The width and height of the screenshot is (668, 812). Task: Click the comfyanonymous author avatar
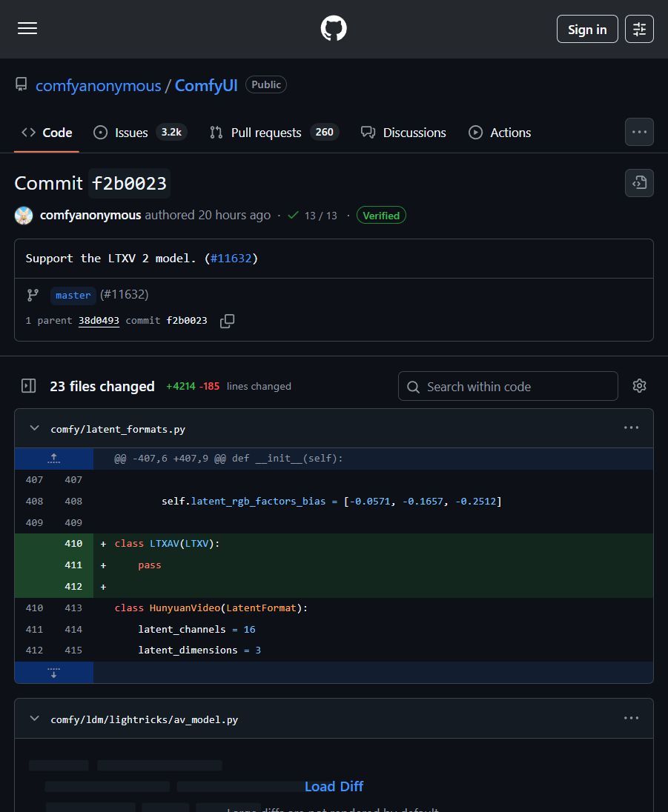(x=24, y=216)
